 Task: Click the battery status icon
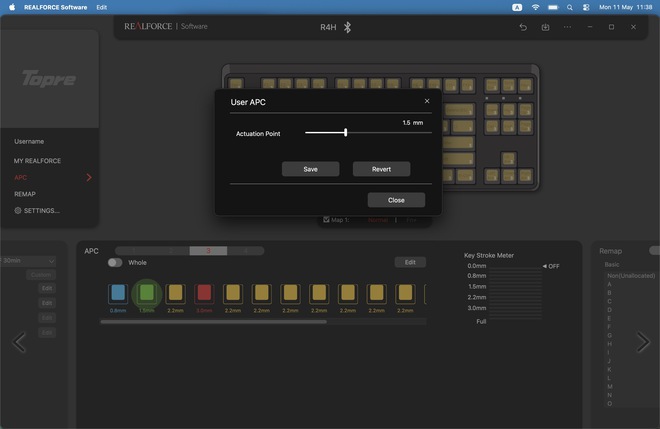553,7
